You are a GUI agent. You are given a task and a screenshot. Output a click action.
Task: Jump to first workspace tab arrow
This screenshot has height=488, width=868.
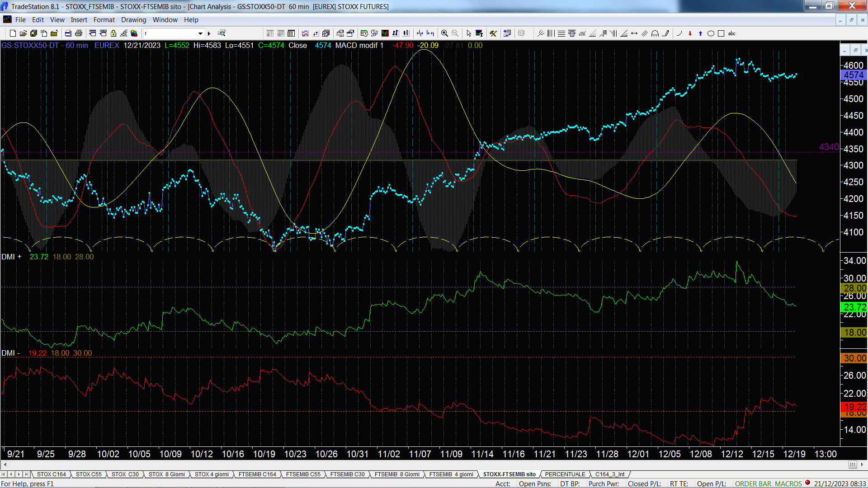[x=4, y=474]
